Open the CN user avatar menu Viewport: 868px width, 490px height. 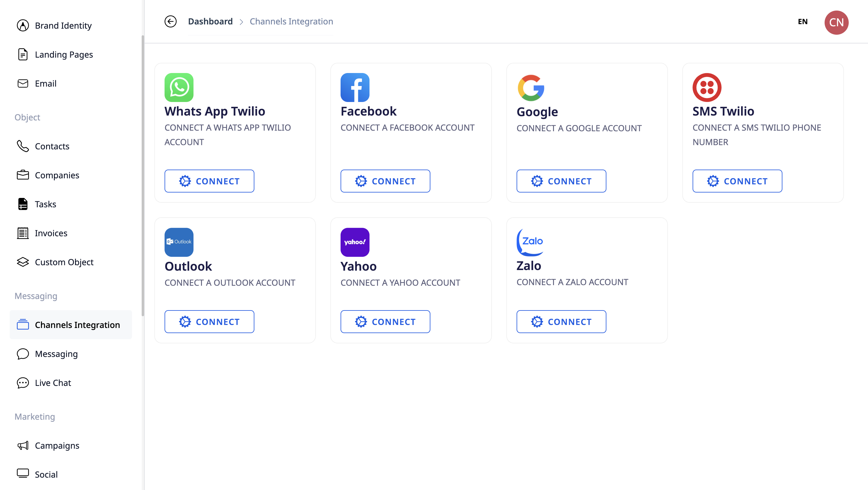tap(836, 22)
